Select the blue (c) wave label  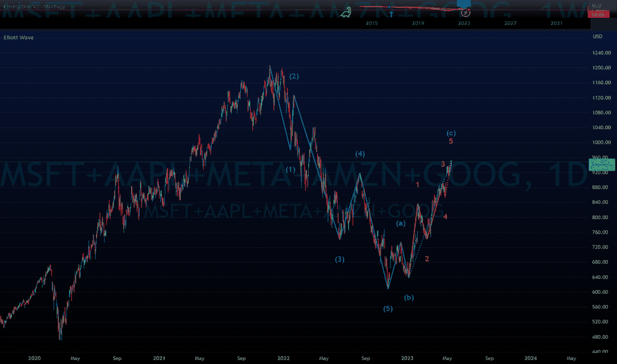[451, 133]
